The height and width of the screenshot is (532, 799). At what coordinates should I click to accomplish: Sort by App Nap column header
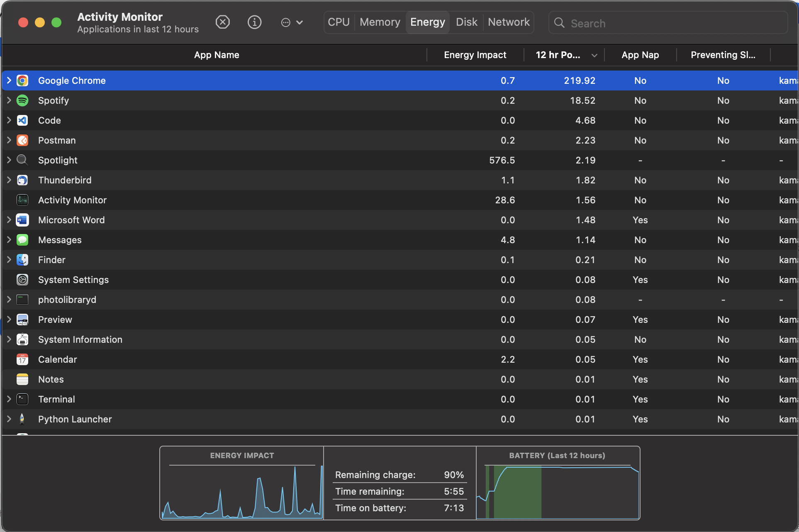tap(640, 55)
